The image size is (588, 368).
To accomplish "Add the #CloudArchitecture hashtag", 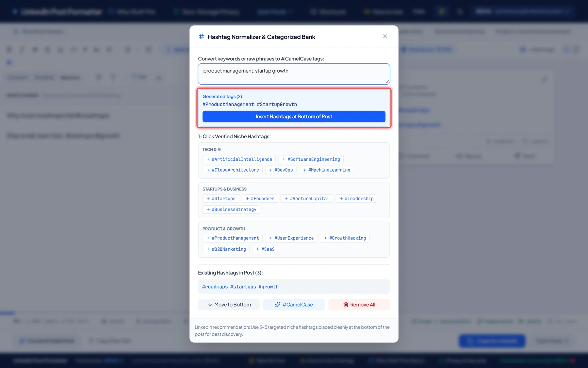I will pos(233,170).
